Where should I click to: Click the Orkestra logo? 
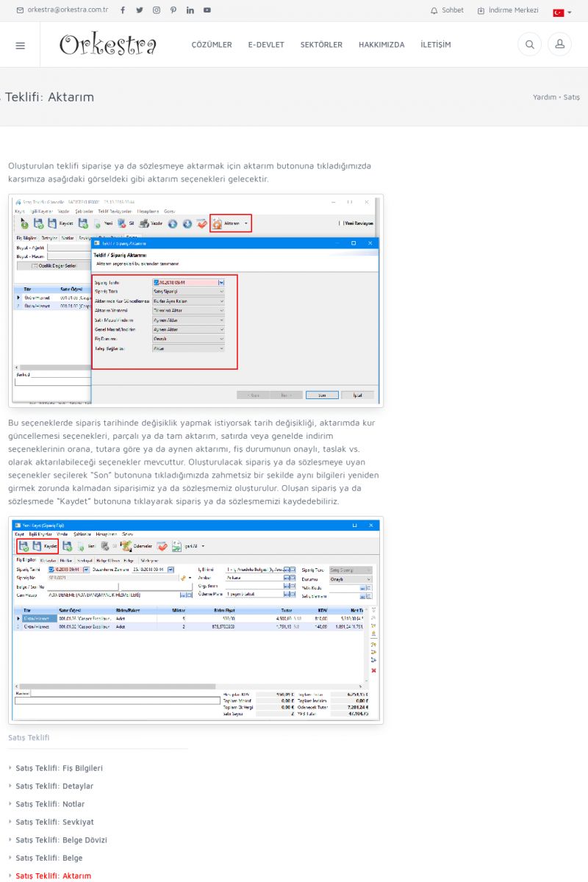(x=108, y=45)
